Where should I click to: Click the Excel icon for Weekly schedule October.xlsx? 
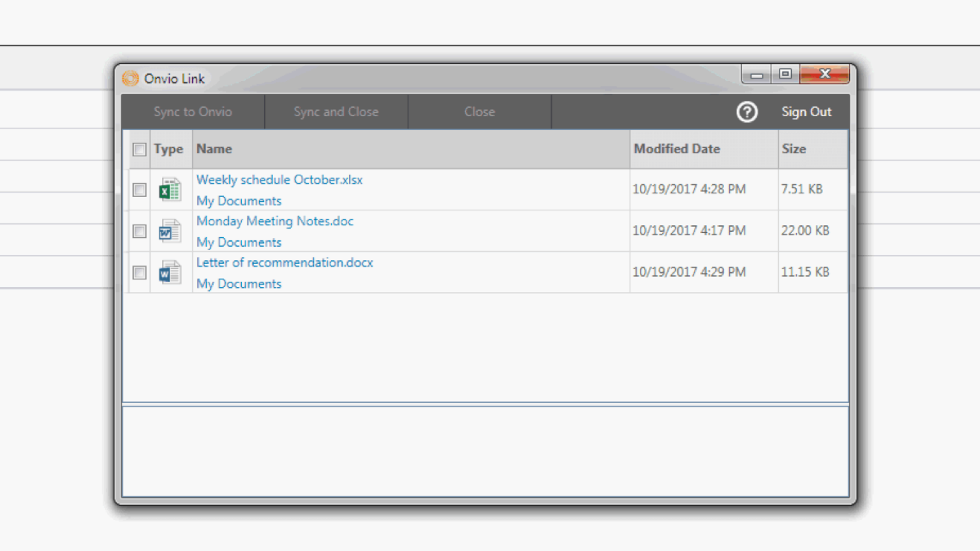click(x=170, y=189)
